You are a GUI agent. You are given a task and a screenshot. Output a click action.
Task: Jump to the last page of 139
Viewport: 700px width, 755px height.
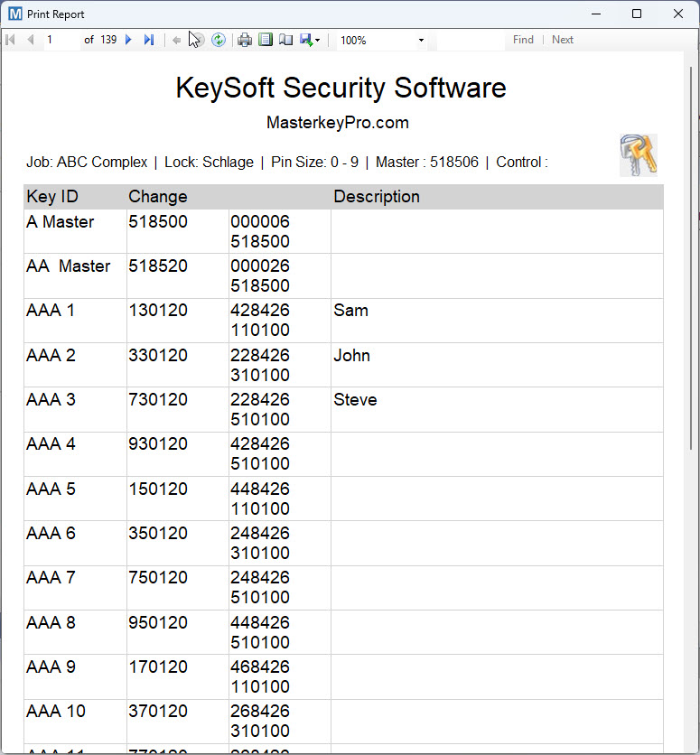tap(149, 39)
